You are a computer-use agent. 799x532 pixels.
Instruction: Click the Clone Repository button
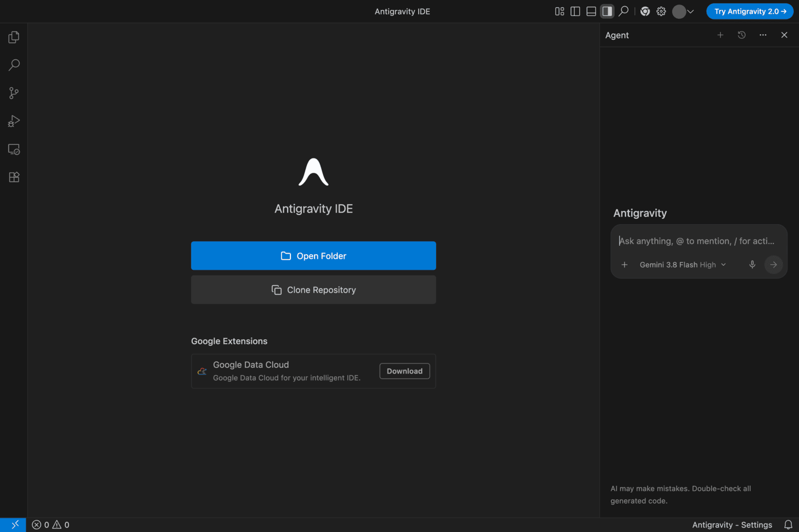[313, 290]
